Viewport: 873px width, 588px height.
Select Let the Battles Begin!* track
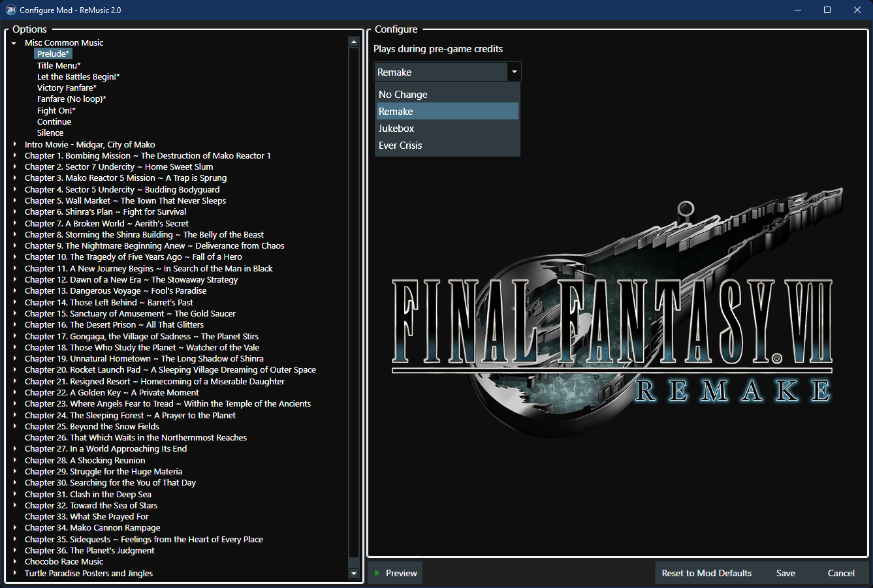tap(78, 76)
